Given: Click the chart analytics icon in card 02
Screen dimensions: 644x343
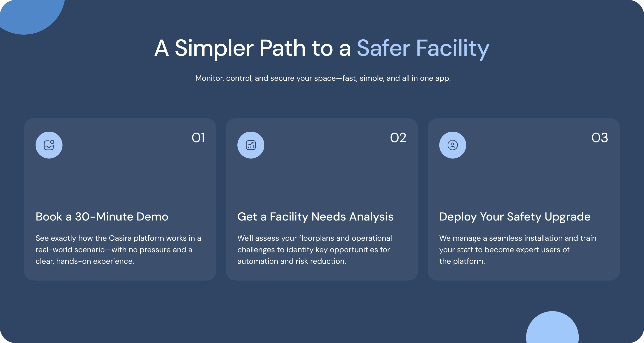Looking at the screenshot, I should click(x=251, y=145).
